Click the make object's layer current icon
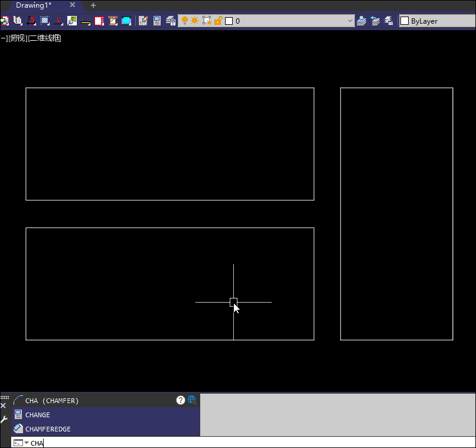This screenshot has height=448, width=476. pos(361,21)
